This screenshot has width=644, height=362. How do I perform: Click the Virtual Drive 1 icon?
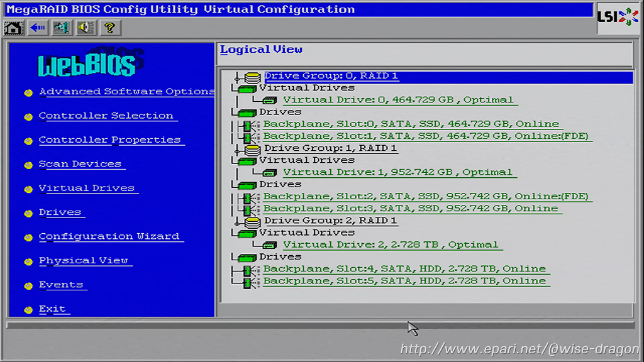[x=269, y=173]
